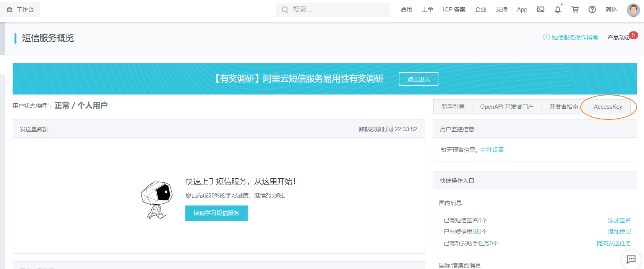644x269 pixels.
Task: Click the magnifier search icon
Action: point(285,10)
